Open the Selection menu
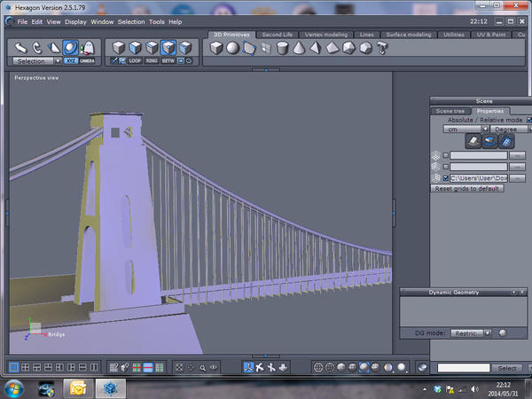Viewport: 532px width, 399px height. tap(131, 22)
